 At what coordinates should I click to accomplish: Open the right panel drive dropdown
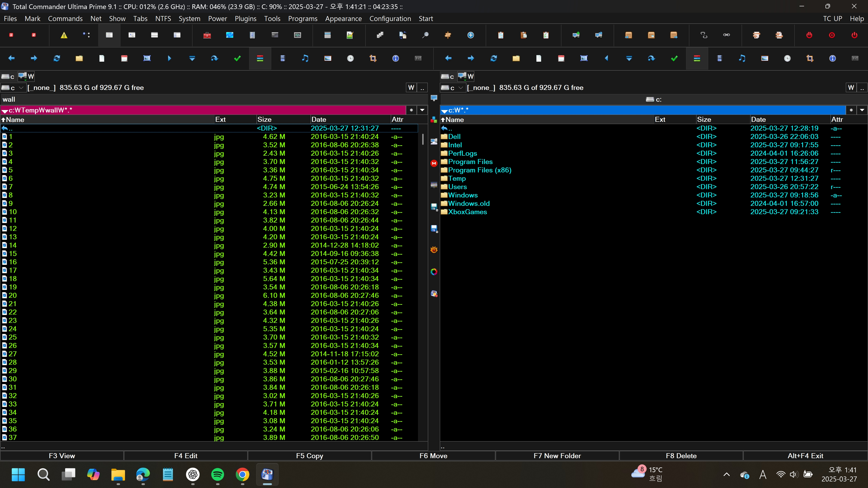coord(461,88)
